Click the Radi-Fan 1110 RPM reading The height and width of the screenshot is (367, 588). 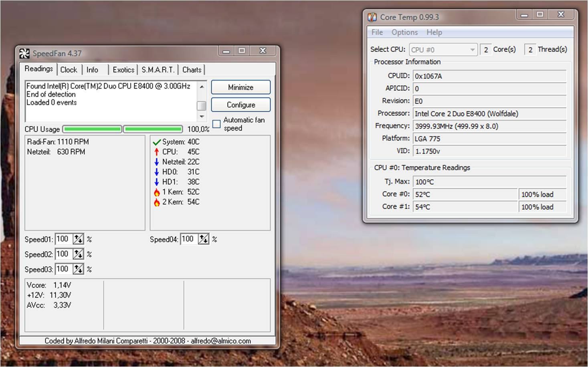point(58,142)
